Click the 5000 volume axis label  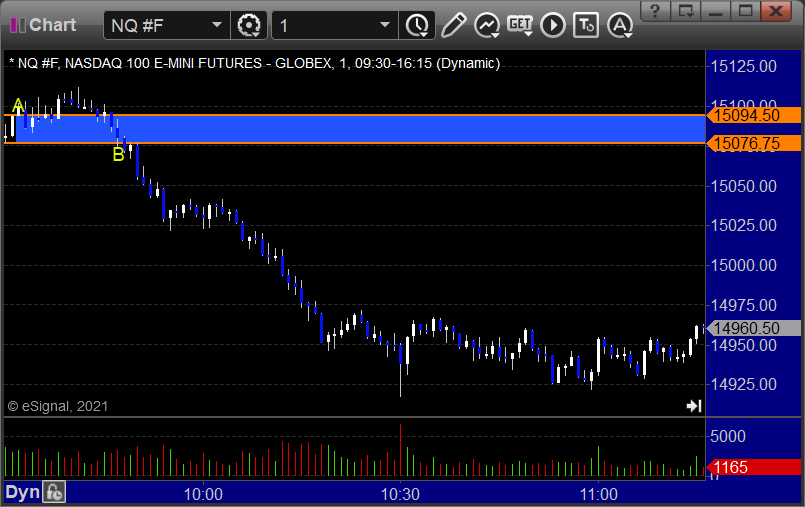tap(727, 436)
